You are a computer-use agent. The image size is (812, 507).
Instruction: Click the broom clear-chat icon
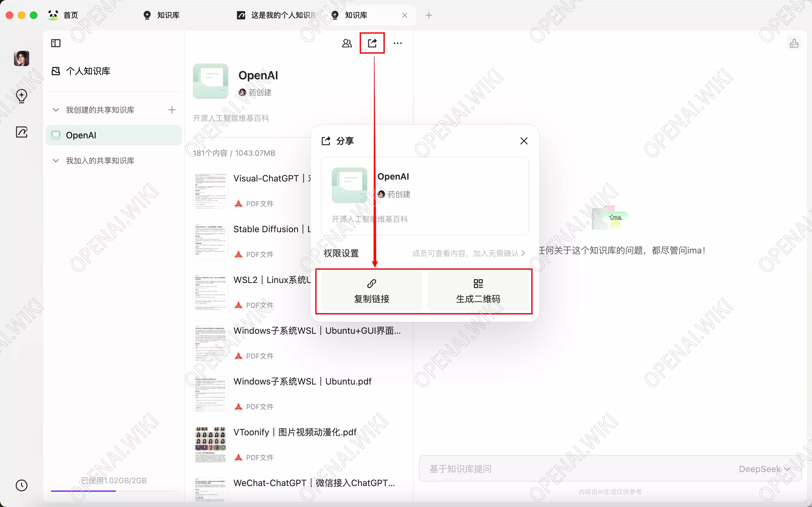coord(794,43)
